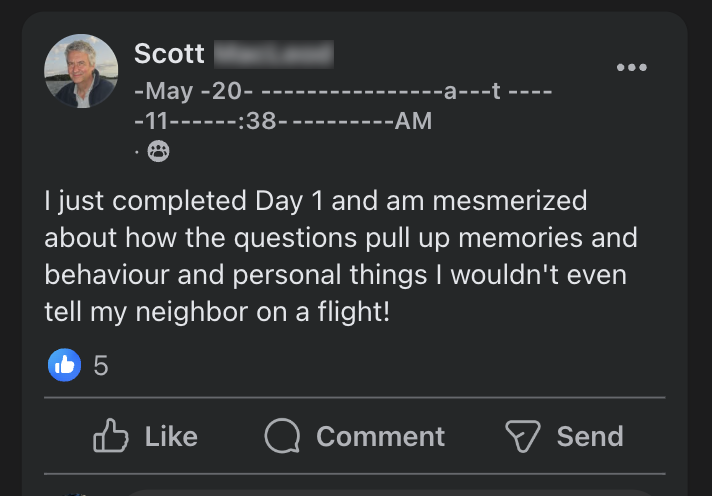
Task: Open the three-dots post options menu
Action: (631, 67)
